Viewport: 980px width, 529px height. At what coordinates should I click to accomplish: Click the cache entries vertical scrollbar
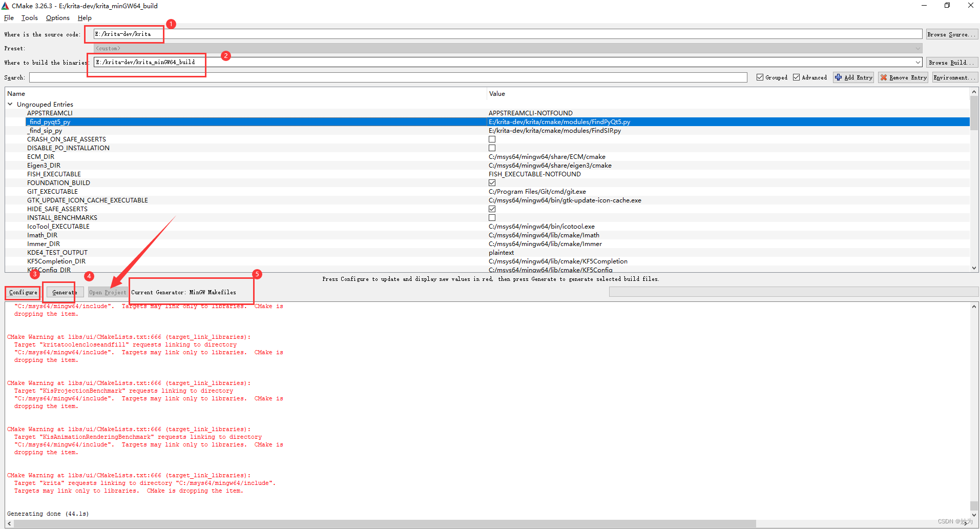coord(973,113)
